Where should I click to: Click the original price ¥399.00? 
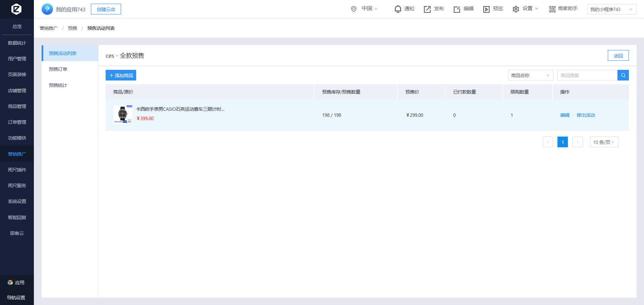[145, 118]
